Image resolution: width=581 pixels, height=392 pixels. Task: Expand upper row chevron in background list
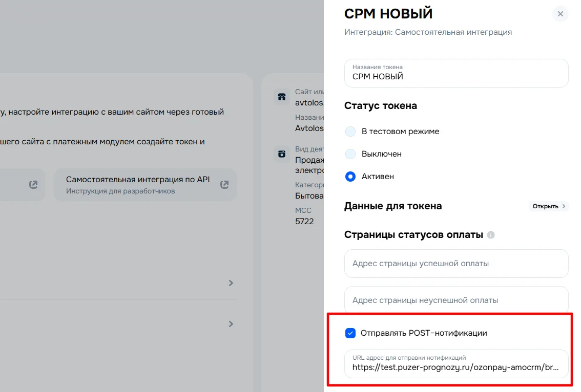[231, 283]
